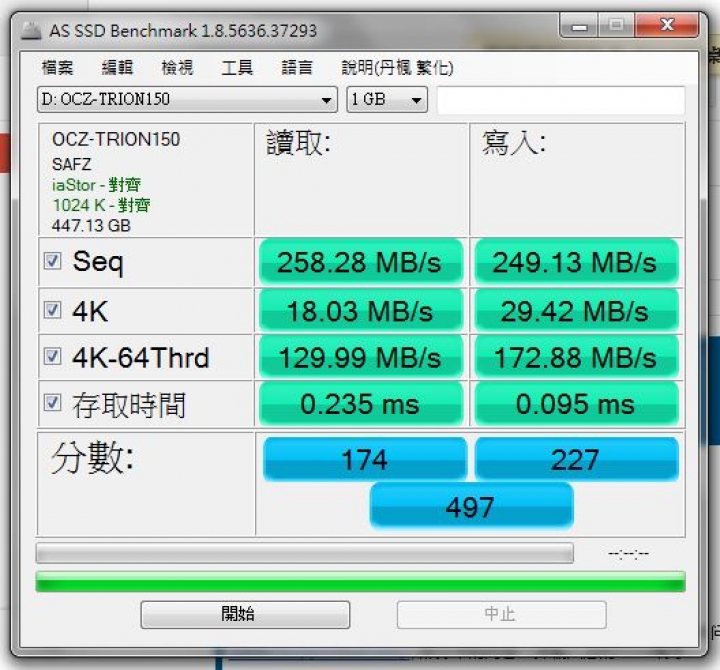Click the 開始 start button
The image size is (720, 670).
pyautogui.click(x=245, y=614)
